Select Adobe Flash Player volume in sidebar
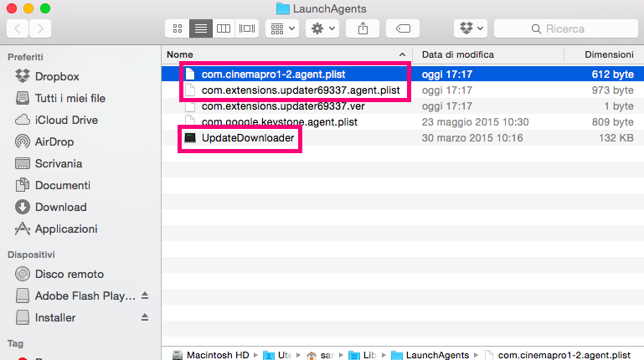Screen dimensions: 644x360 pos(75,296)
